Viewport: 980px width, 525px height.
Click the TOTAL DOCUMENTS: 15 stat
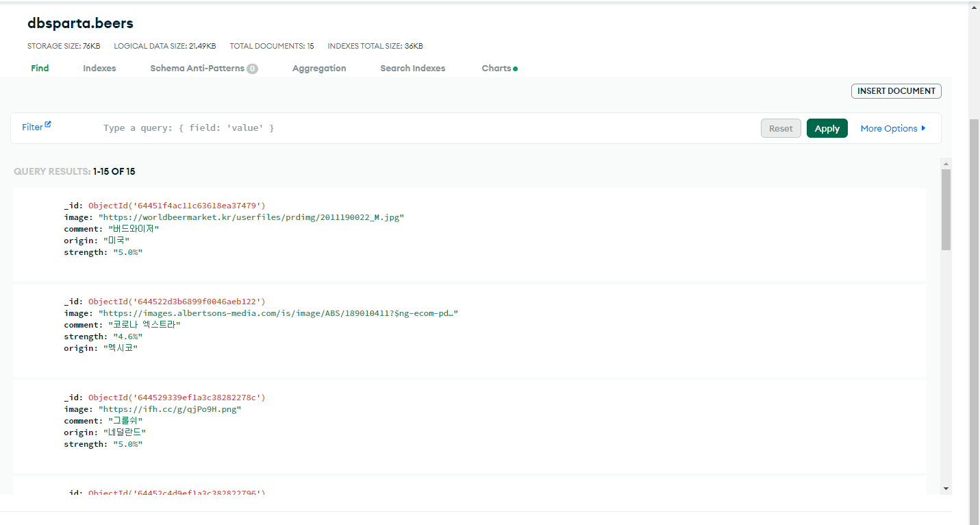point(272,46)
